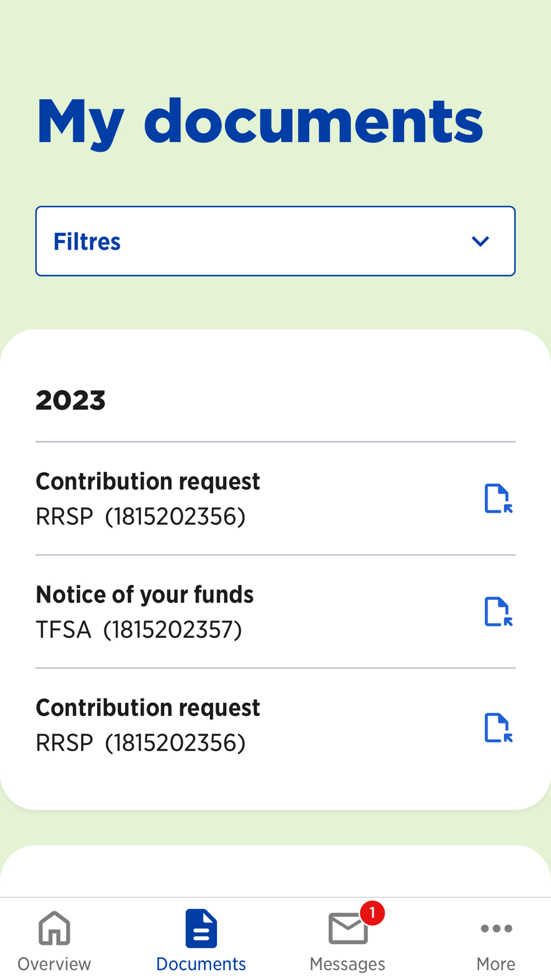This screenshot has width=551, height=980.
Task: Tap the Overview home icon
Action: coord(55,928)
